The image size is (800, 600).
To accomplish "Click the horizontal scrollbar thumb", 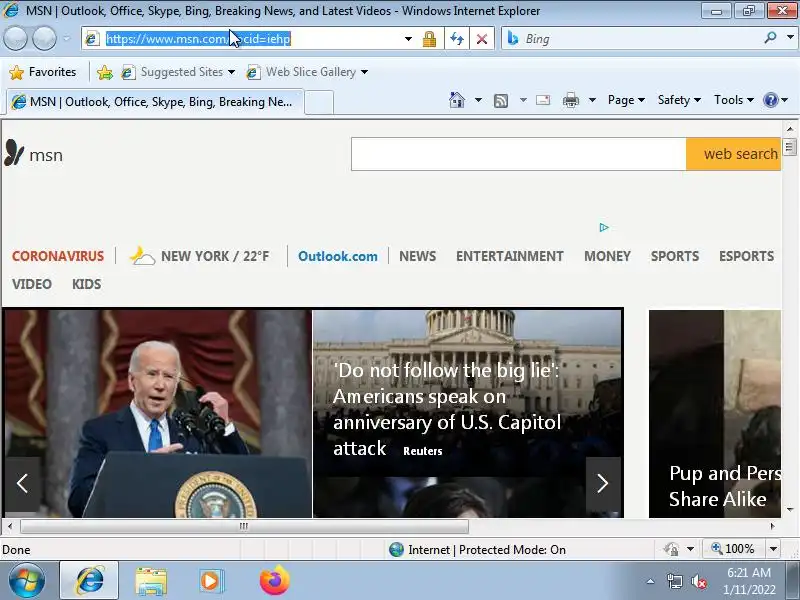I will tap(244, 526).
